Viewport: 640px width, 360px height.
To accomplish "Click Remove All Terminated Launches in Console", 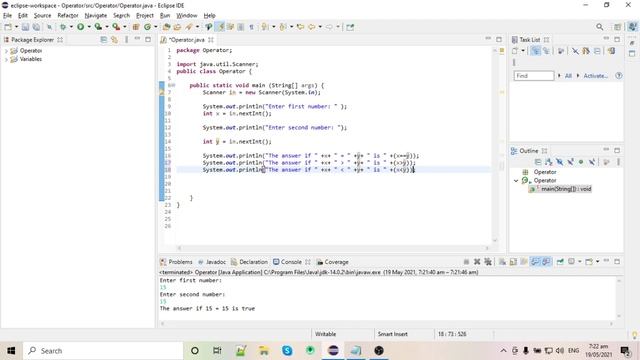I will pyautogui.click(x=487, y=262).
